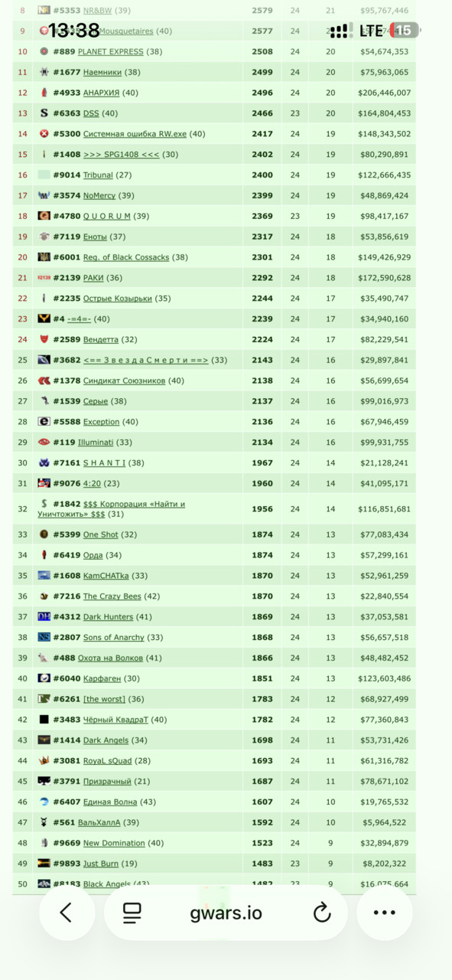Screen dimensions: 452x980
Task: Click the Dark Hunters DH emblem
Action: point(44,616)
